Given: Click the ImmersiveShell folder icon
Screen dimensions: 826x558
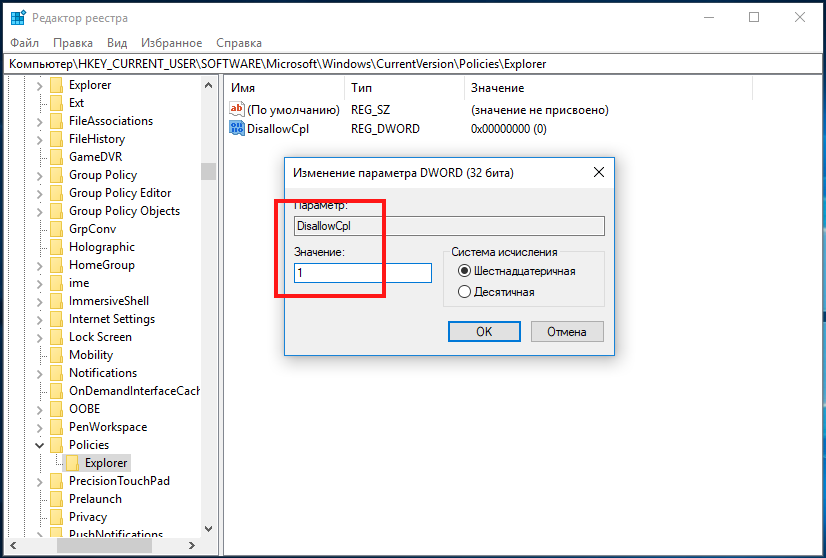Looking at the screenshot, I should (56, 301).
